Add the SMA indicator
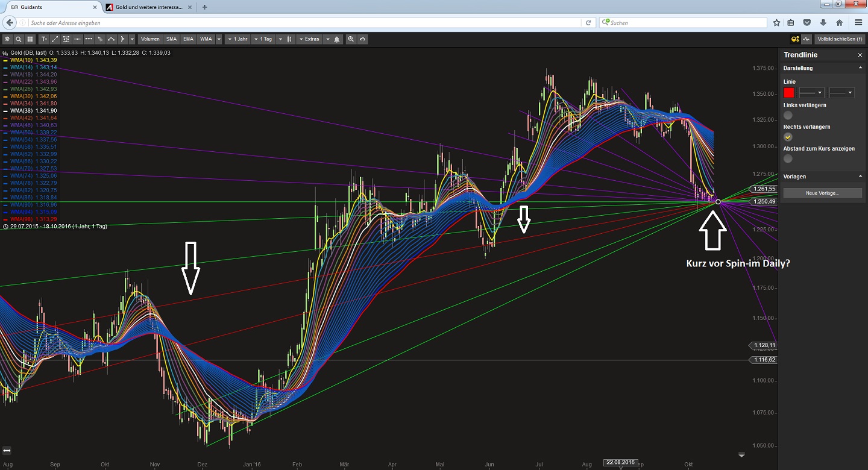Viewport: 868px width, 470px height. click(172, 39)
